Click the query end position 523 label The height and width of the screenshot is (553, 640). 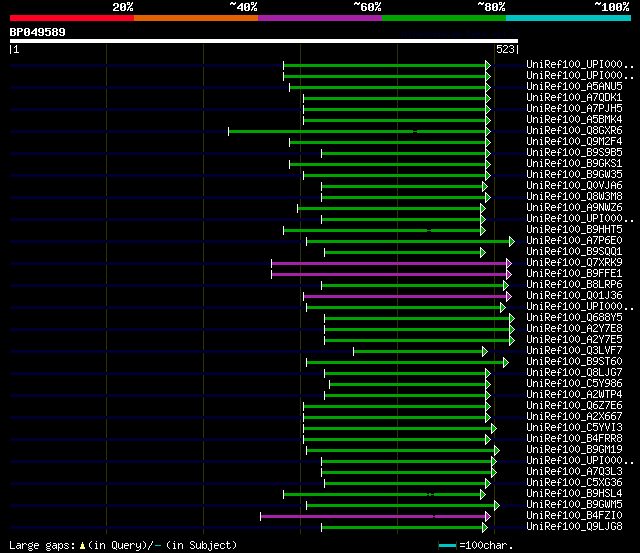click(x=505, y=49)
